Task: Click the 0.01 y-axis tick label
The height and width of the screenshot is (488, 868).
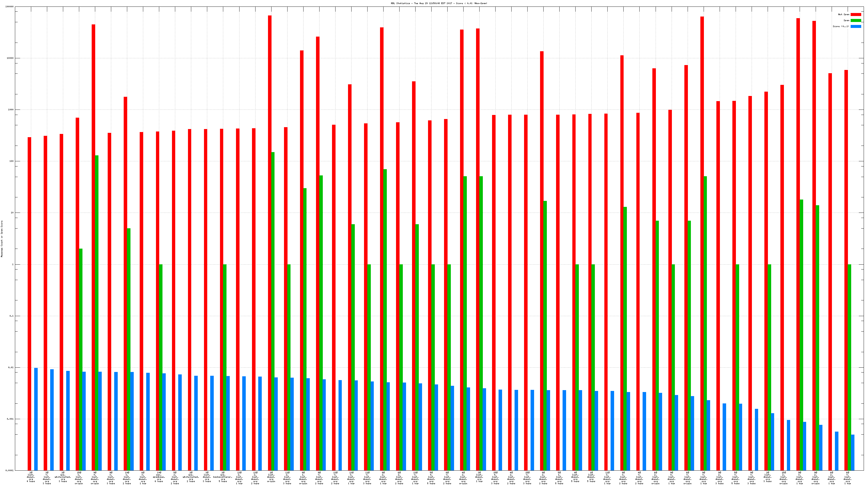Action: point(11,367)
